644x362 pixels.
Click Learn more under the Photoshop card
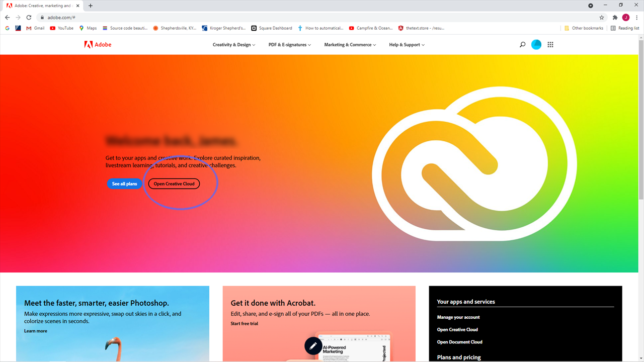point(36,331)
